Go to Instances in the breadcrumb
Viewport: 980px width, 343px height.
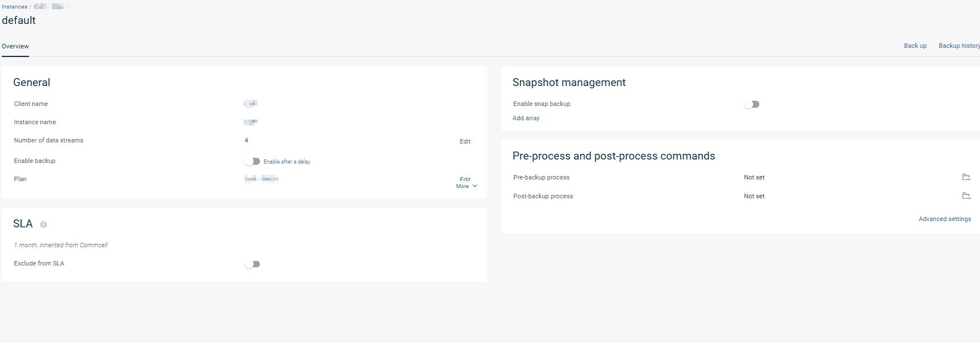(x=14, y=7)
